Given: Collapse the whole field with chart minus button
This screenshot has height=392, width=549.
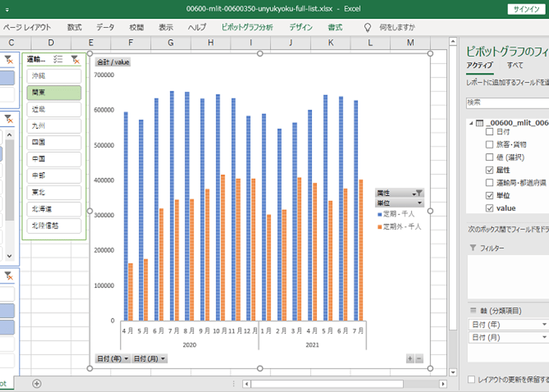Looking at the screenshot, I should 419,358.
